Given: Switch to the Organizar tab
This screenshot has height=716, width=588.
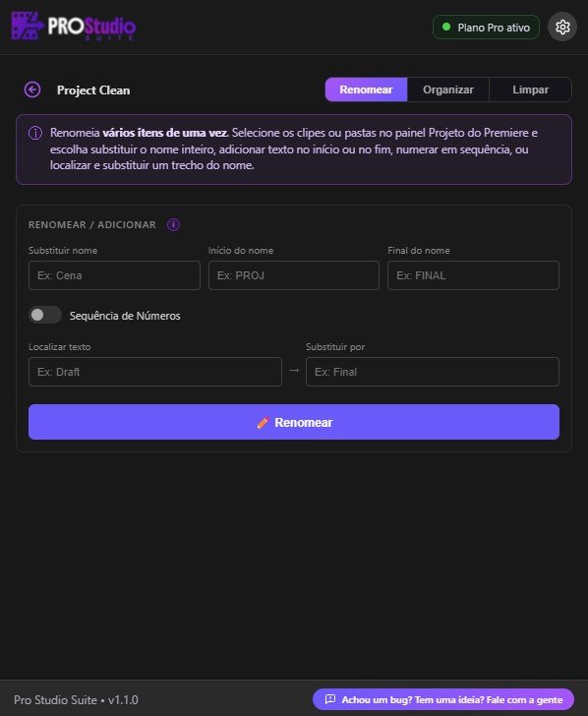Looking at the screenshot, I should (x=447, y=89).
